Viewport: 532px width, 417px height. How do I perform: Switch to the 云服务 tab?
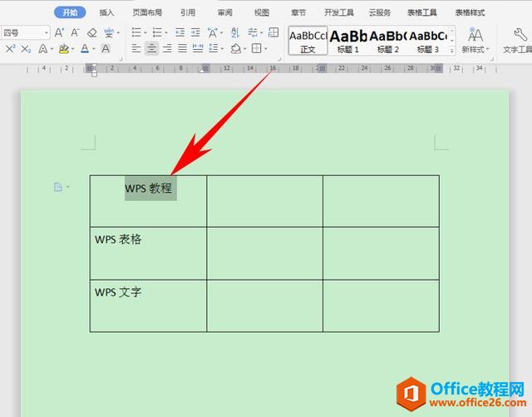(380, 12)
